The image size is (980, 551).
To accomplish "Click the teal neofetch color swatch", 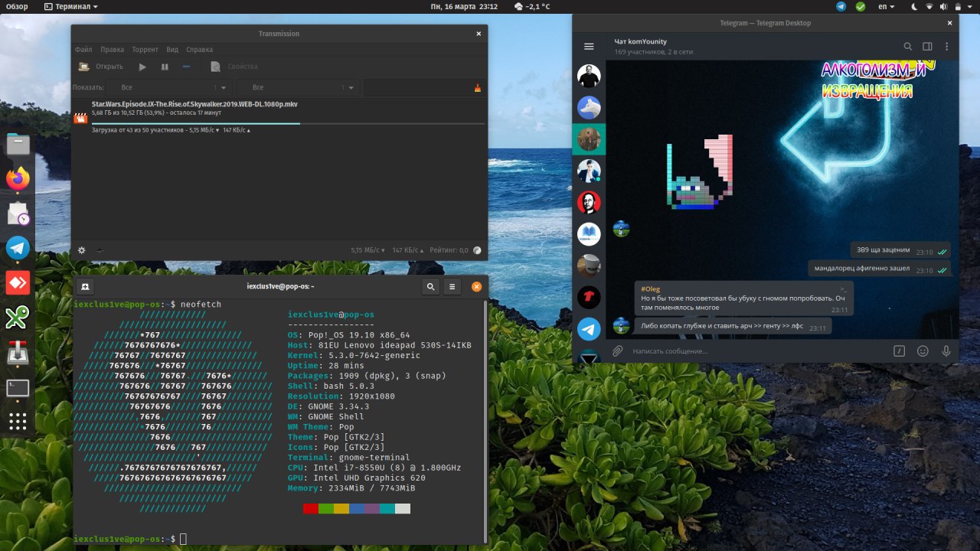I will (x=387, y=508).
